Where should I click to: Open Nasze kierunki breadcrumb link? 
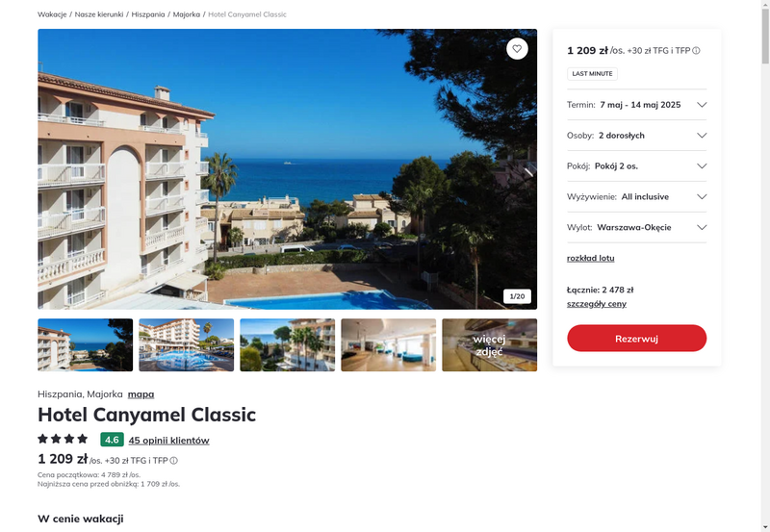point(99,14)
